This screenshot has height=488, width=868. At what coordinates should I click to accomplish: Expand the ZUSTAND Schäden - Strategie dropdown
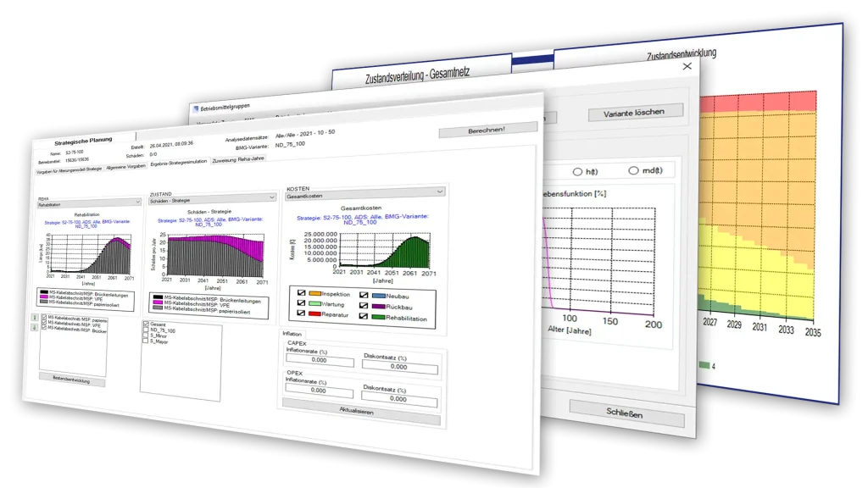click(212, 200)
